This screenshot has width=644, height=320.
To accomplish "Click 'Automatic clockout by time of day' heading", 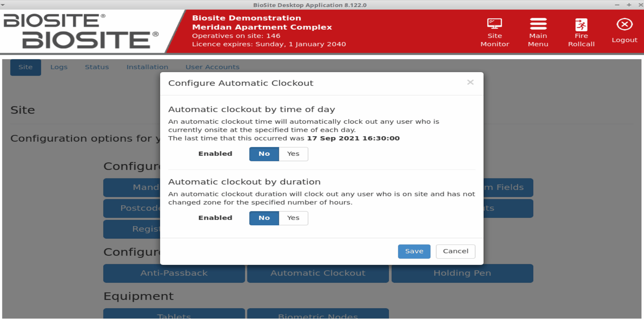I will pyautogui.click(x=252, y=109).
